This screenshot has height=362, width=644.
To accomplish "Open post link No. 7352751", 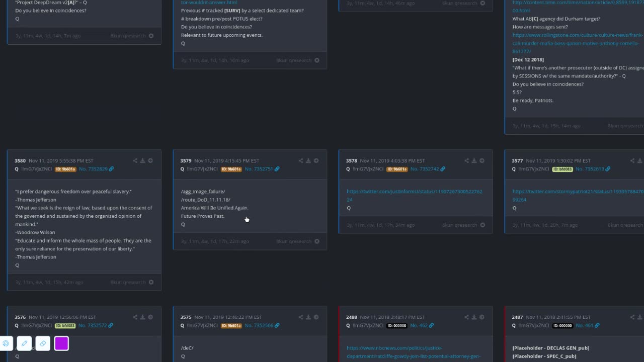I will tap(259, 169).
